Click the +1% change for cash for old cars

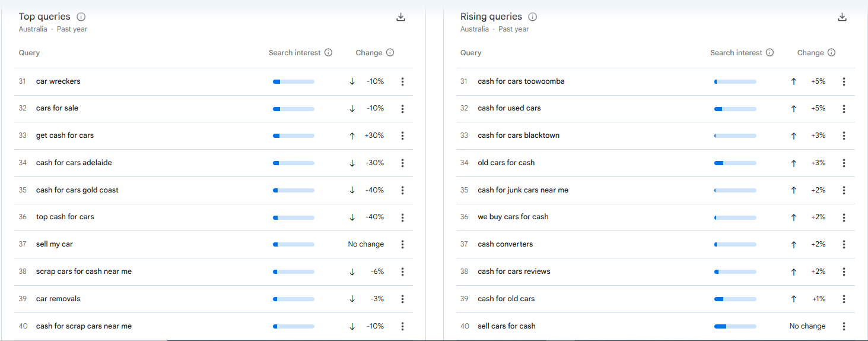coord(819,299)
